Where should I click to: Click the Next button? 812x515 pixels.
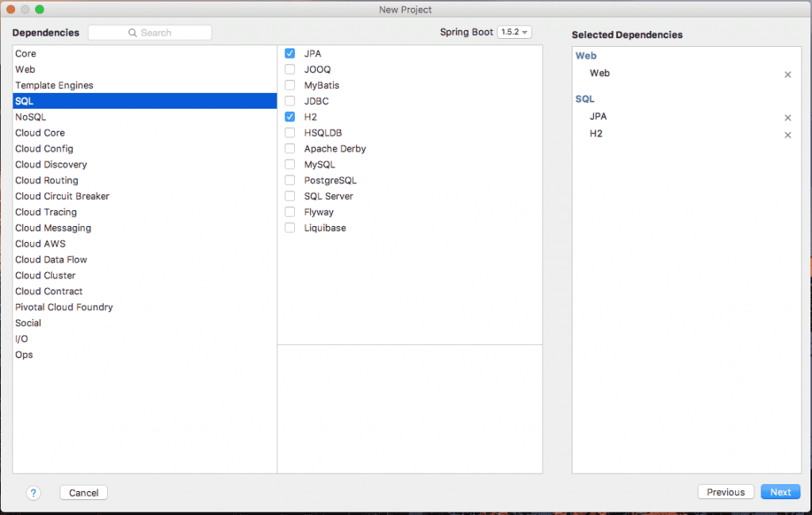point(780,492)
